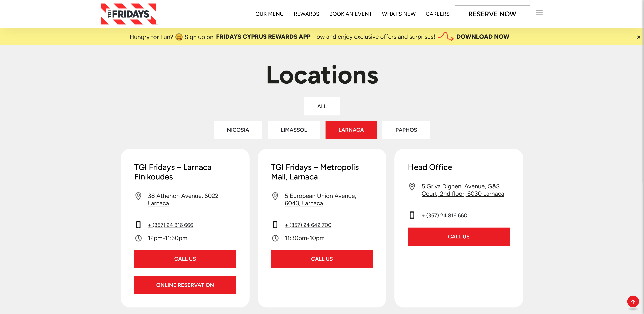Click the clock icon beside Finikoudes opening hours

[x=139, y=238]
